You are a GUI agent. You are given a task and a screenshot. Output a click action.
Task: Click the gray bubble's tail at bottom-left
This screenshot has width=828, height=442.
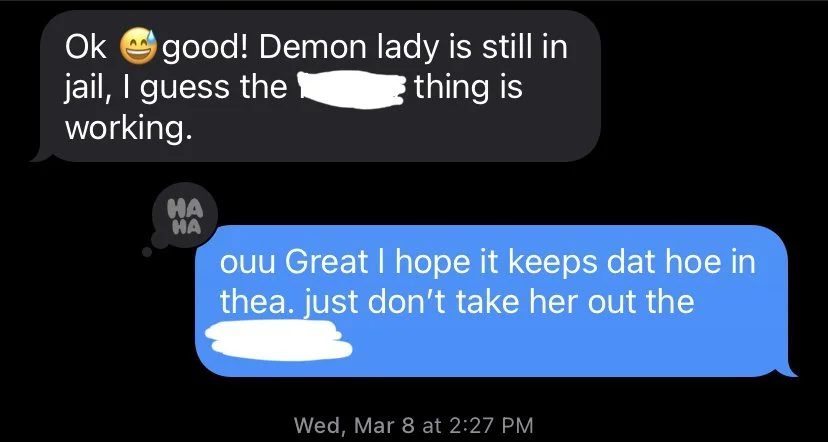(43, 156)
